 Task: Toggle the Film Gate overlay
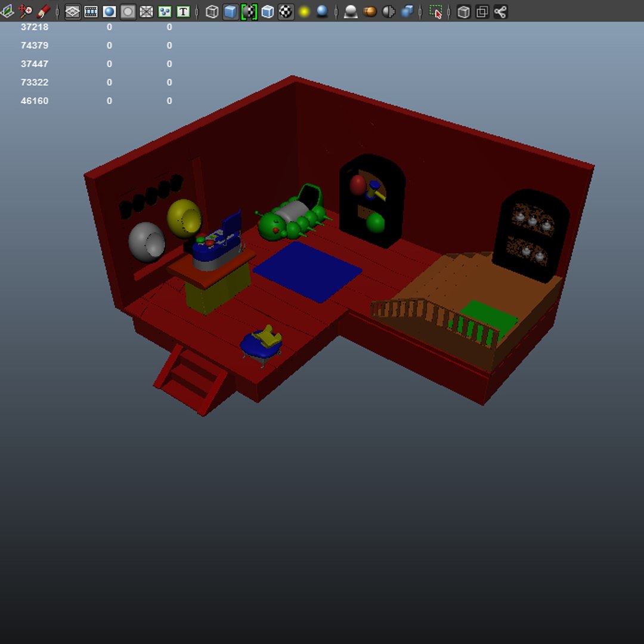pos(91,11)
